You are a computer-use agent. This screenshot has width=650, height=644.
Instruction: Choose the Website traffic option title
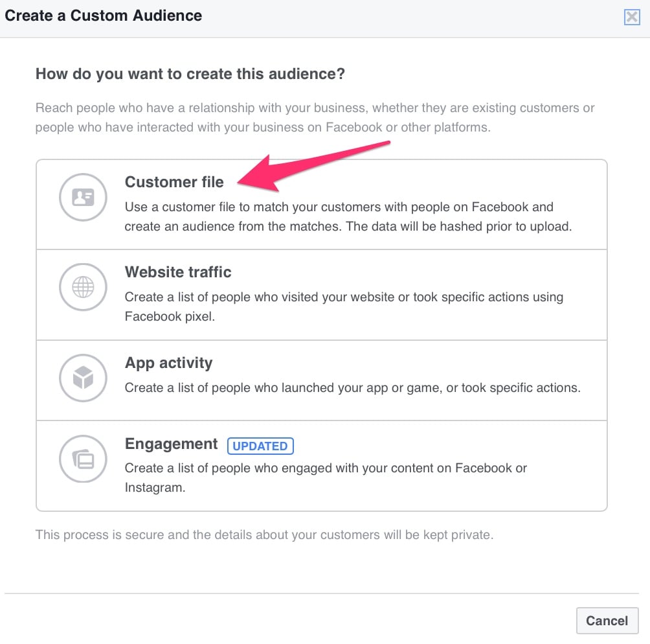178,272
